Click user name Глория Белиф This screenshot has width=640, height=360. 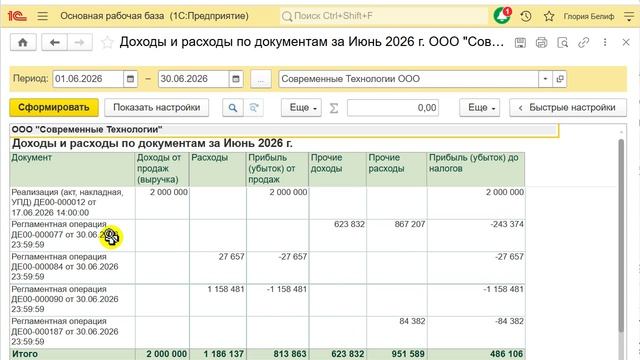pyautogui.click(x=589, y=16)
